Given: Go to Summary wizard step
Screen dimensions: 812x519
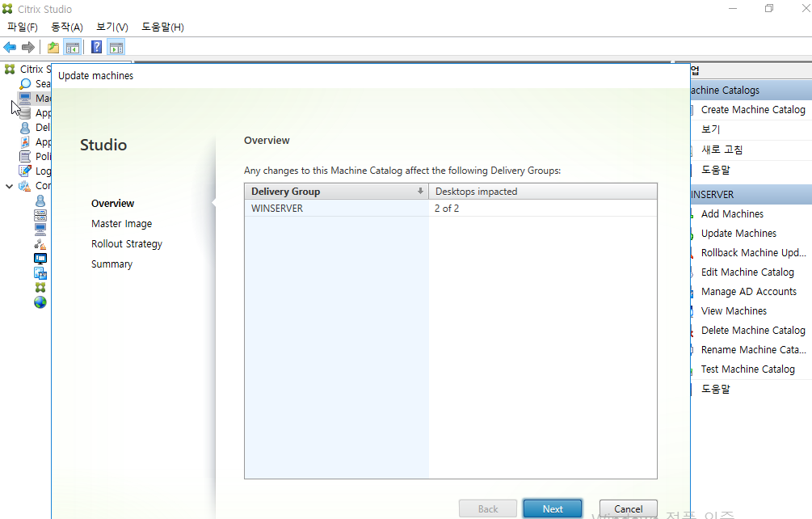Looking at the screenshot, I should pos(111,264).
